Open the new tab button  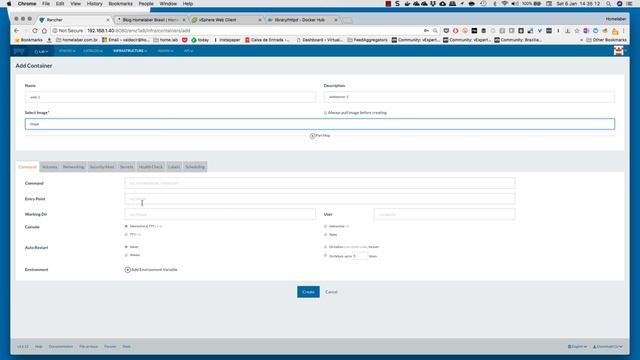click(x=347, y=20)
